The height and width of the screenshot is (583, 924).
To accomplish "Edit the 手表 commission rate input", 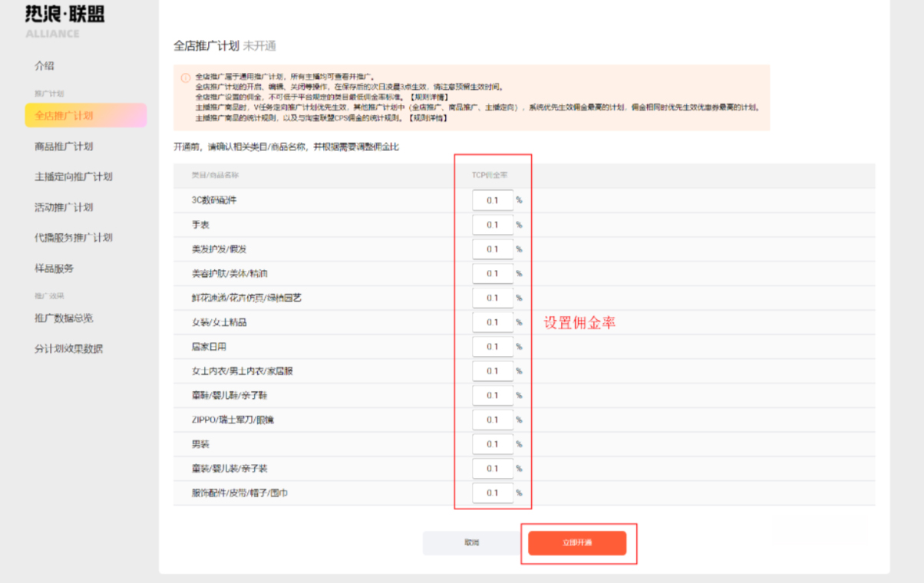I will 492,224.
